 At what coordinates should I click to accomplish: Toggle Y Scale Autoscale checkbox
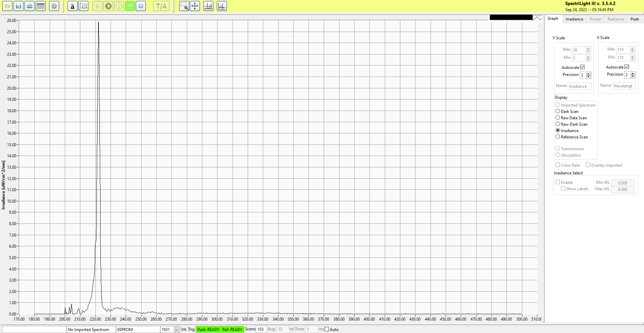pos(582,67)
